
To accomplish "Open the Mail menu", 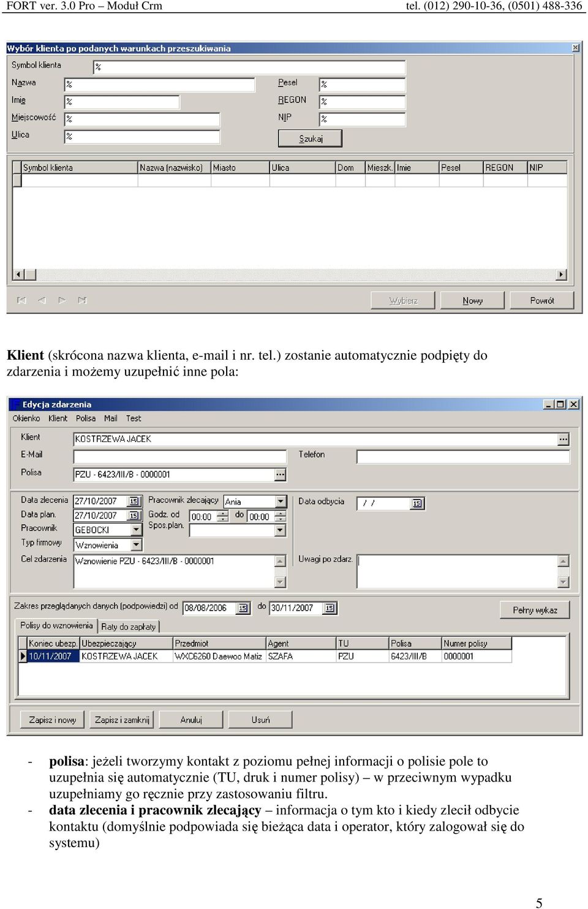I will click(111, 419).
